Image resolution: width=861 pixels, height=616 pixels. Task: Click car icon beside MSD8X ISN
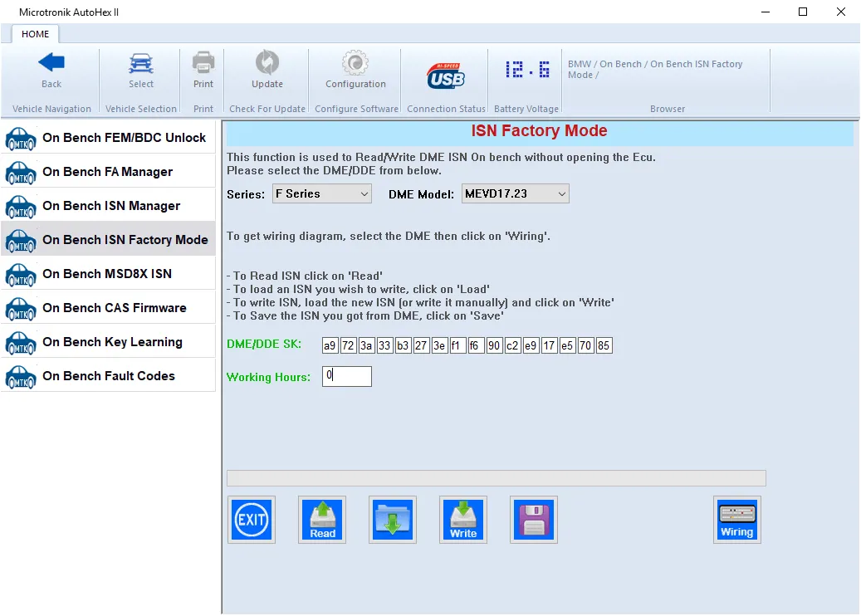point(21,275)
